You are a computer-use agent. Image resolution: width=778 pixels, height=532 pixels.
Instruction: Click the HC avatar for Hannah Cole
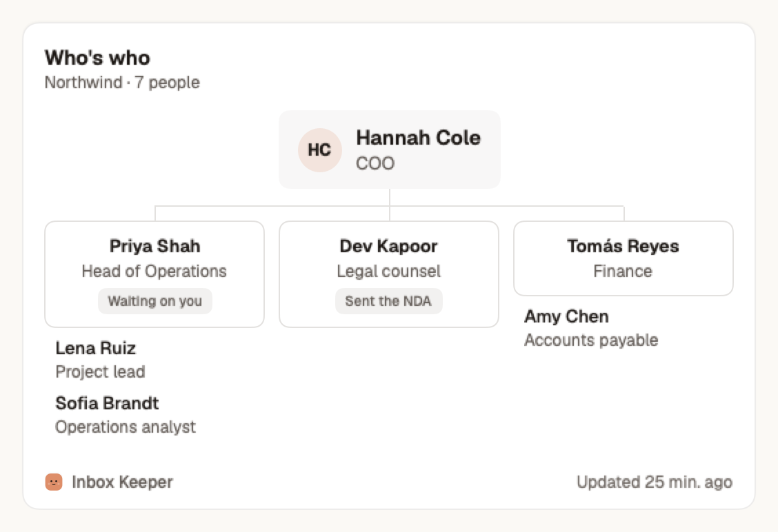pos(319,150)
